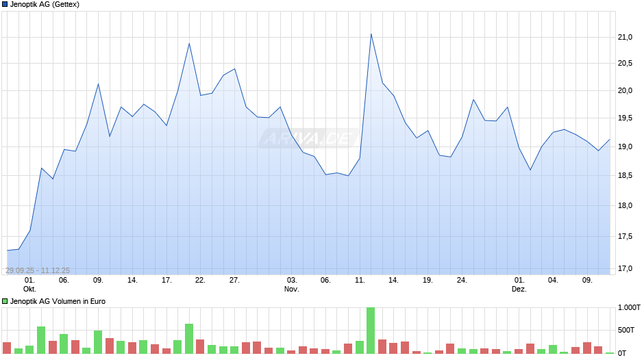Click the 18,5 price axis label
Screen dimensions: 644x360
pyautogui.click(x=625, y=176)
